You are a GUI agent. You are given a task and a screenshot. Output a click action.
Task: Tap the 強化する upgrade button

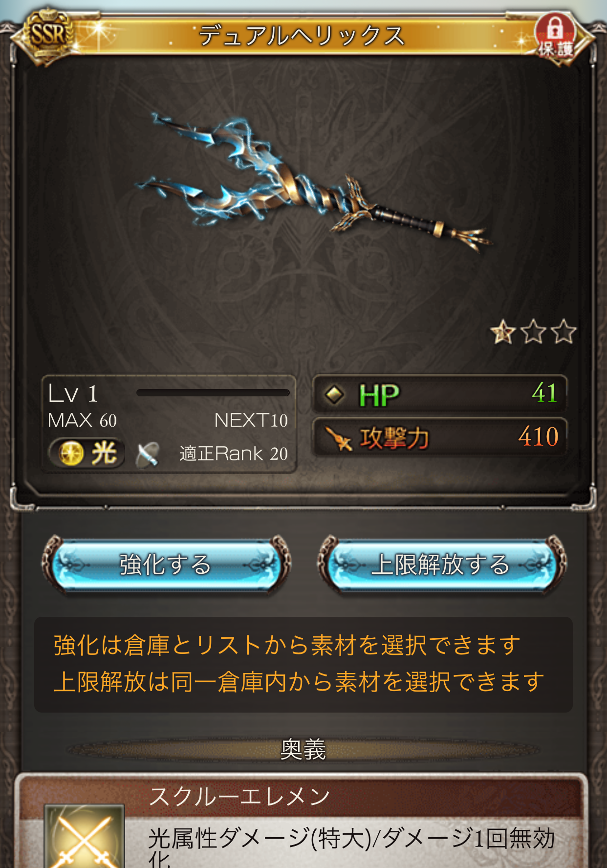click(x=166, y=565)
